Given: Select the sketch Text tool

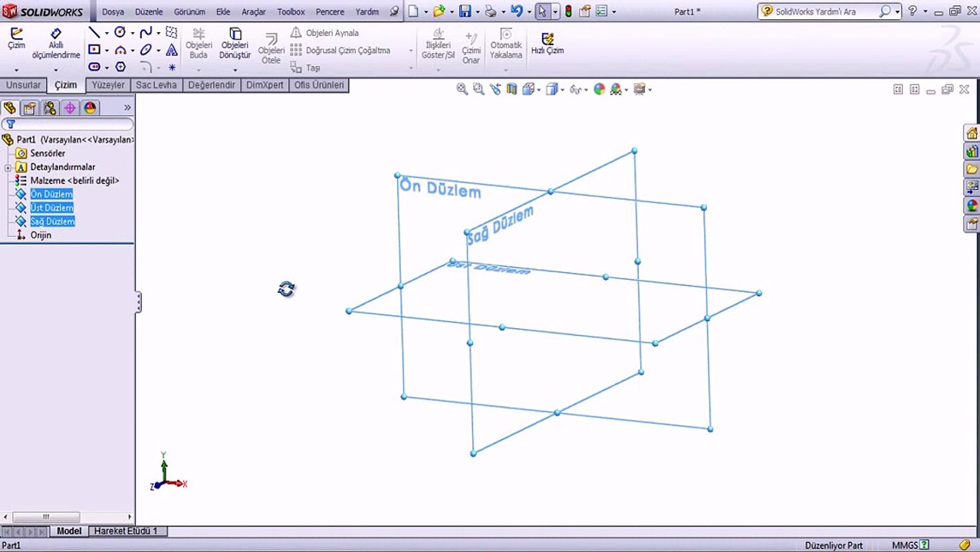Looking at the screenshot, I should tap(172, 50).
